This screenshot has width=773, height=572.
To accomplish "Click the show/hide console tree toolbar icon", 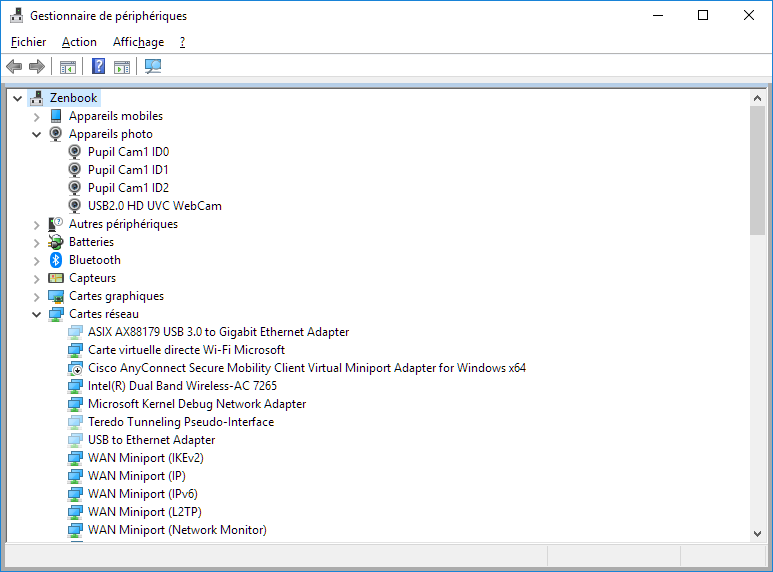I will (68, 67).
